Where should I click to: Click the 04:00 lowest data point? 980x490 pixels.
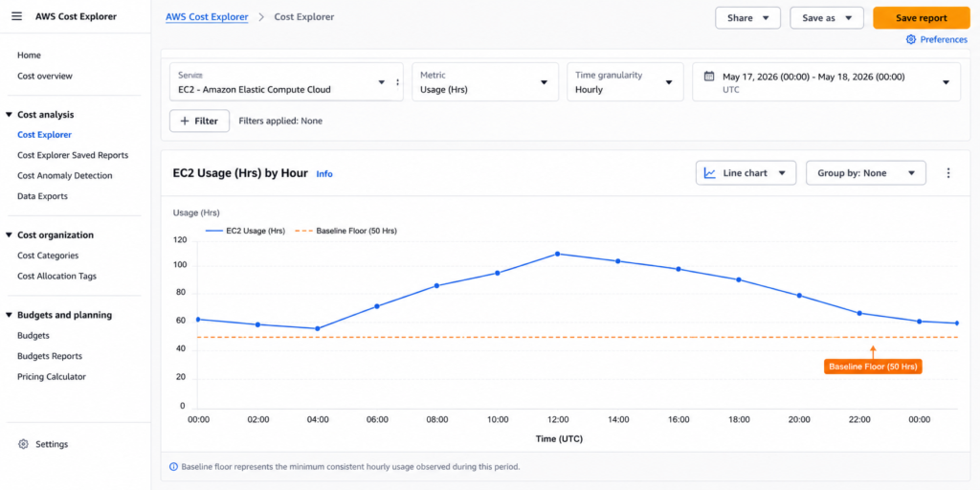(318, 329)
